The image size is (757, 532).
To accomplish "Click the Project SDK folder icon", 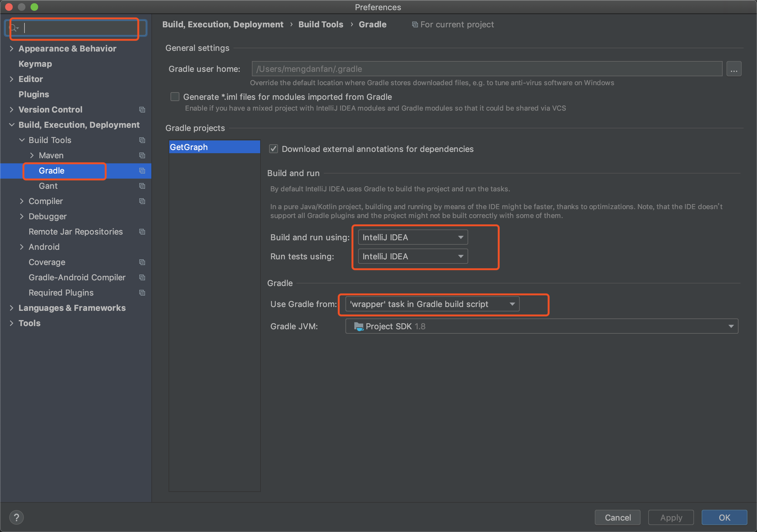I will (358, 326).
